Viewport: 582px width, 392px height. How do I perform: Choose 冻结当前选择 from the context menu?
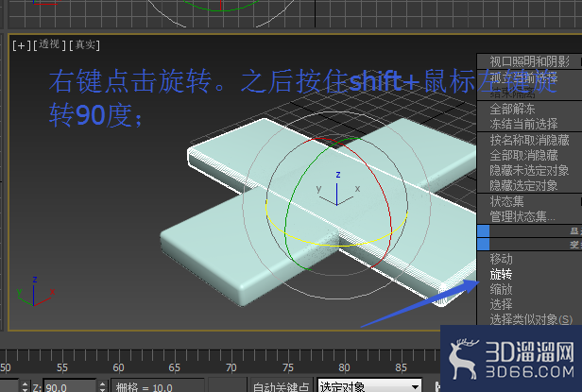click(523, 124)
